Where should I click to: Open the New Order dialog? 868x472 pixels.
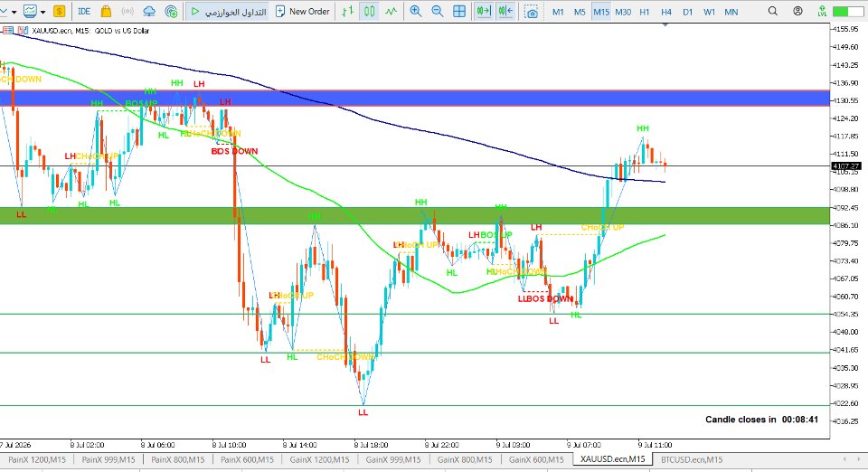[x=303, y=11]
